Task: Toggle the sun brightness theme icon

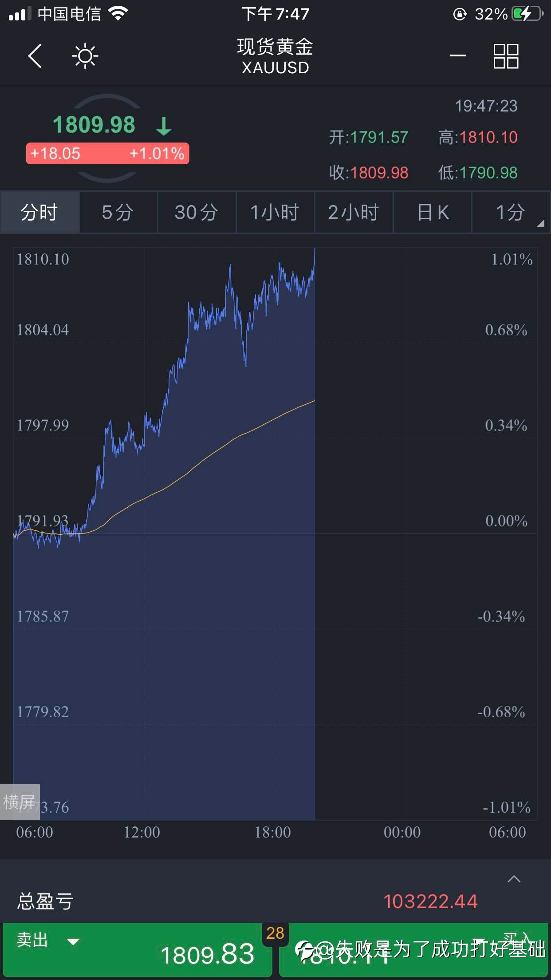Action: 85,56
